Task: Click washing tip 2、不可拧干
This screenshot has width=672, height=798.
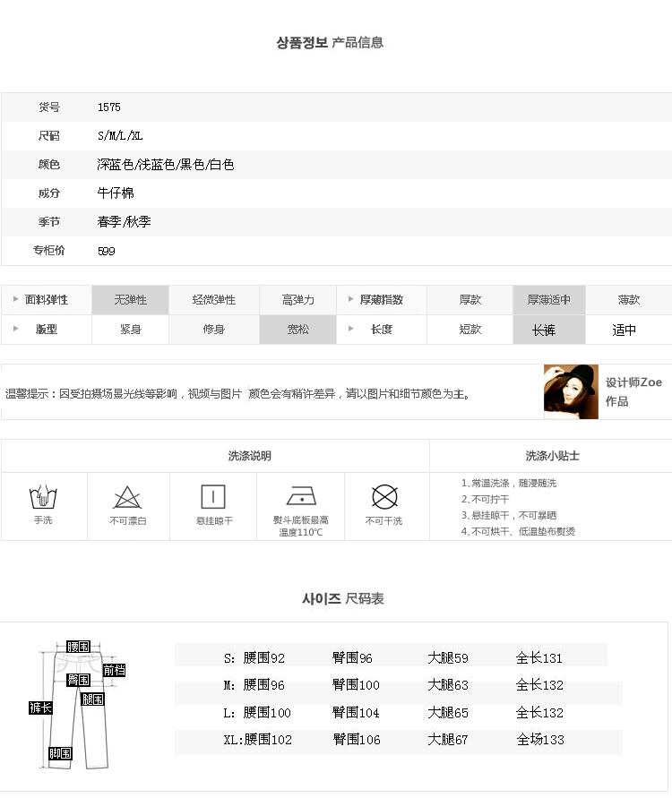Action: 485,499
